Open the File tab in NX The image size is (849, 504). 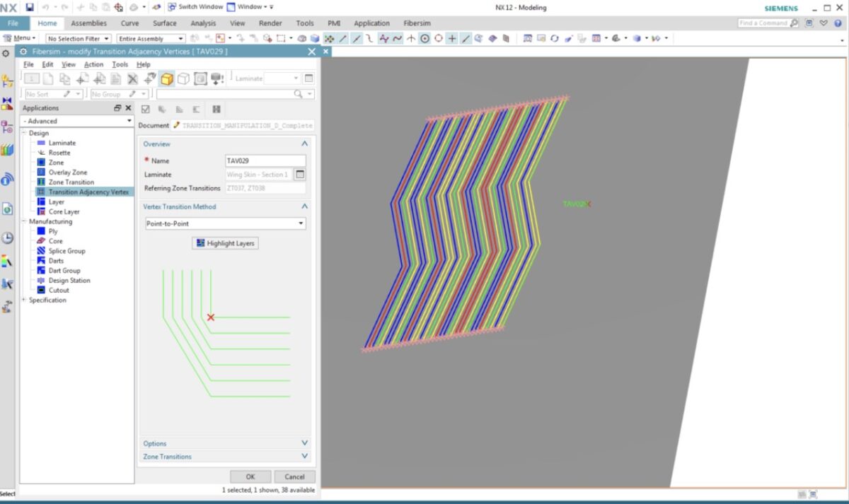click(13, 23)
